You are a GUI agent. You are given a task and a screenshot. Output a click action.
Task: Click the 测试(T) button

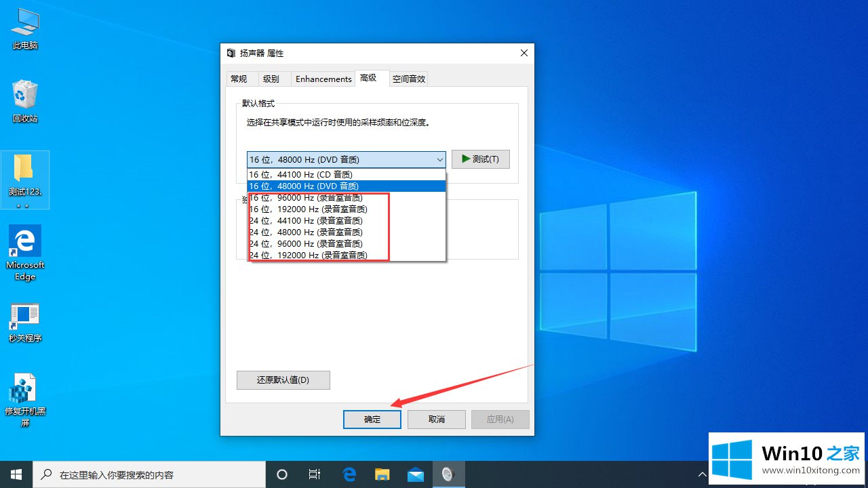[x=481, y=159]
